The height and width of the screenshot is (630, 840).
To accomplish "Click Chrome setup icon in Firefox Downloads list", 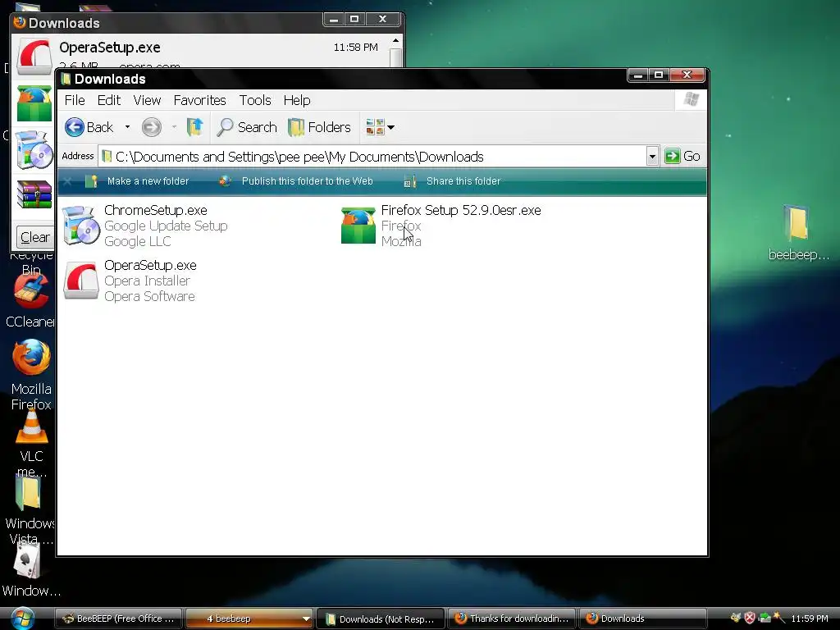I will pos(34,149).
